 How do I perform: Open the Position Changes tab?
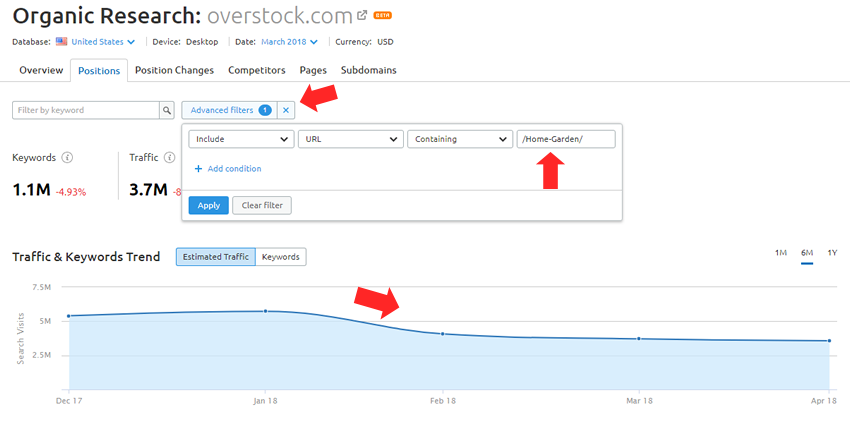click(174, 71)
